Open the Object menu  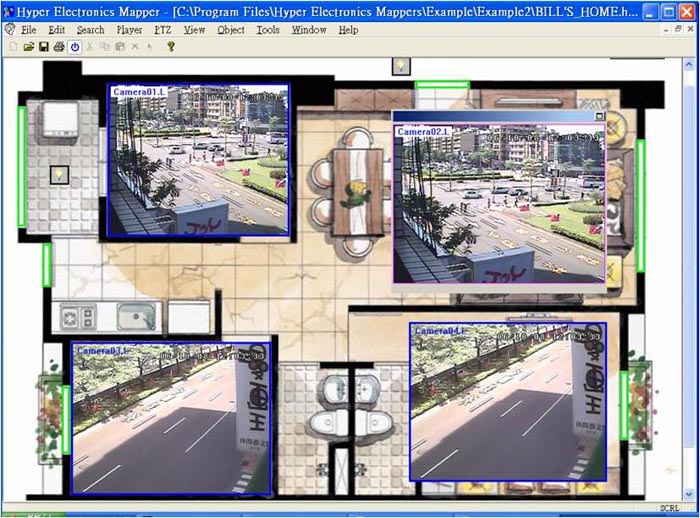tap(230, 30)
